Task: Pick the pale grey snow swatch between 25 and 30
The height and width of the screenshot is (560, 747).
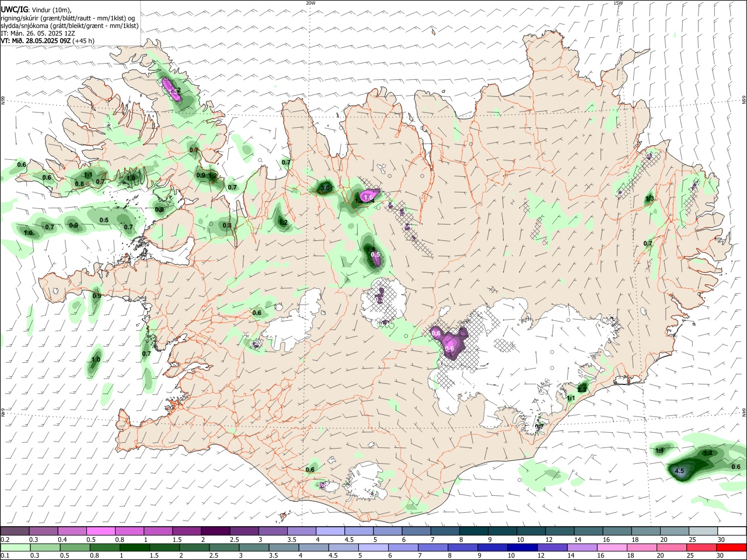Action: [x=703, y=531]
